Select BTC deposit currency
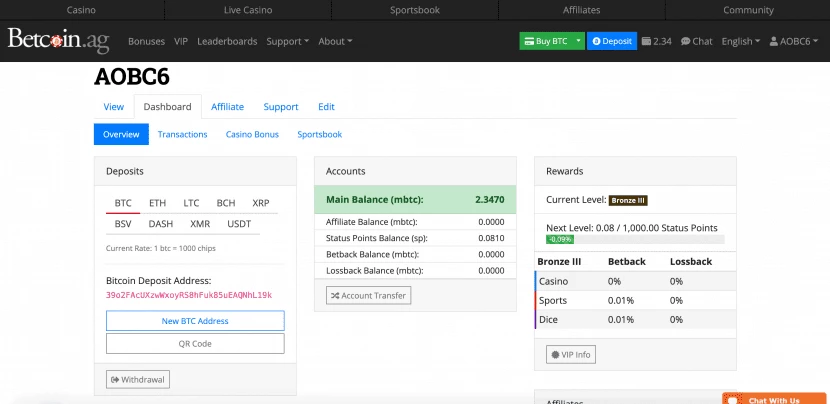This screenshot has width=830, height=404. 123,203
